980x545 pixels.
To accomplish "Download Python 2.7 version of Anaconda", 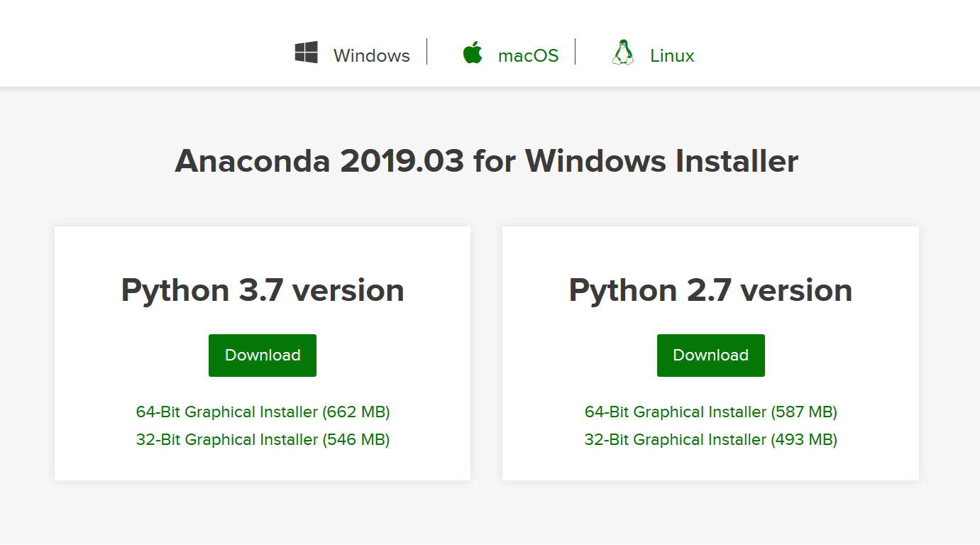I will (x=710, y=355).
